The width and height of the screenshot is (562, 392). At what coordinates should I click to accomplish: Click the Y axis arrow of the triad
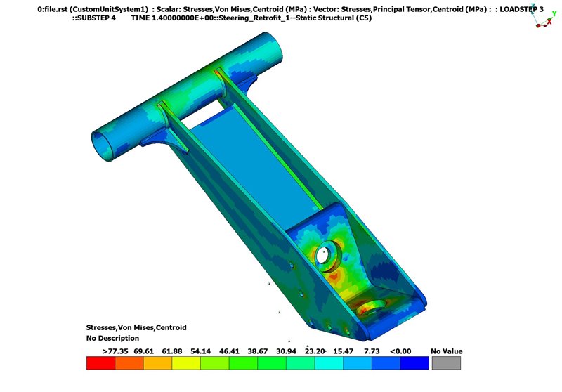(x=553, y=19)
